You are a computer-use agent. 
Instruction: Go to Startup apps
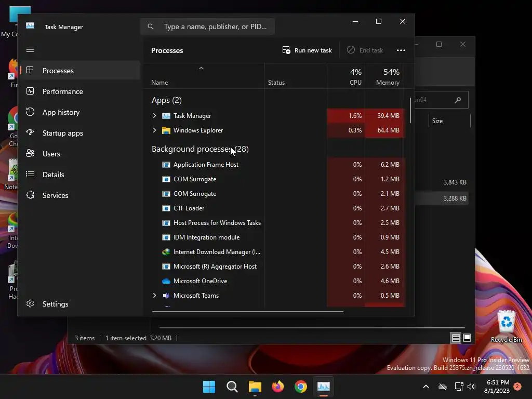[81, 133]
